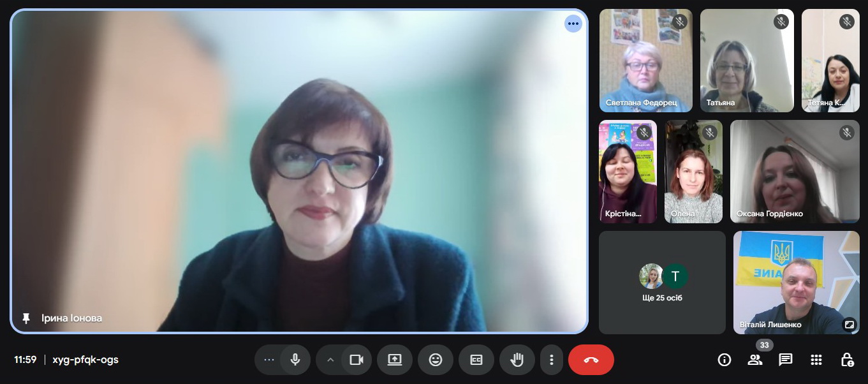This screenshot has height=384, width=868.
Task: Show the participants list
Action: click(x=755, y=360)
